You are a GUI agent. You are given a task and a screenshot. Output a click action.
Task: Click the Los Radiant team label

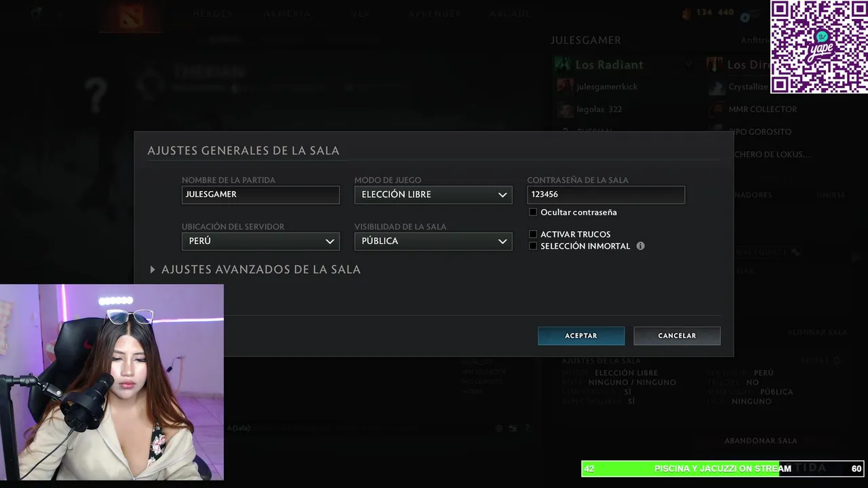[x=609, y=65]
